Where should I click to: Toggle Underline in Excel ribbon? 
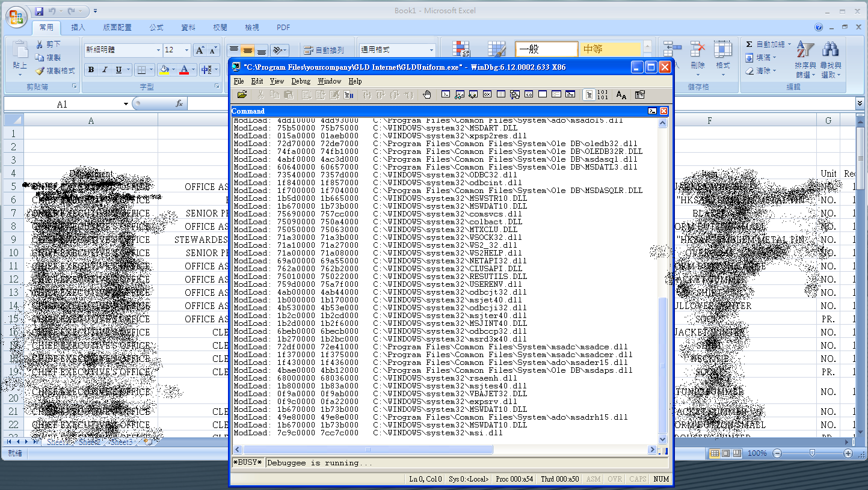coord(119,70)
